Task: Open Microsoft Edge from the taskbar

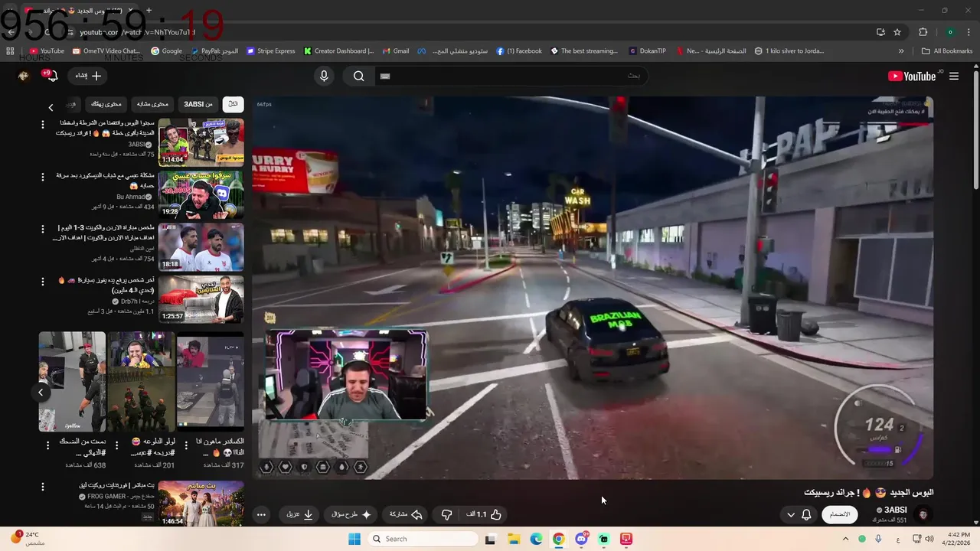Action: click(x=537, y=539)
